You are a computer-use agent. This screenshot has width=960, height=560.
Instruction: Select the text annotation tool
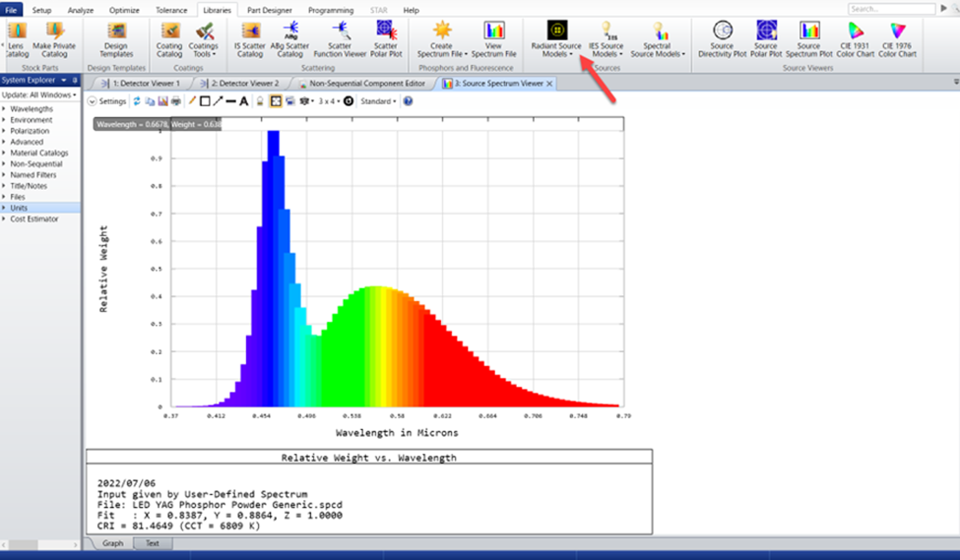click(243, 101)
